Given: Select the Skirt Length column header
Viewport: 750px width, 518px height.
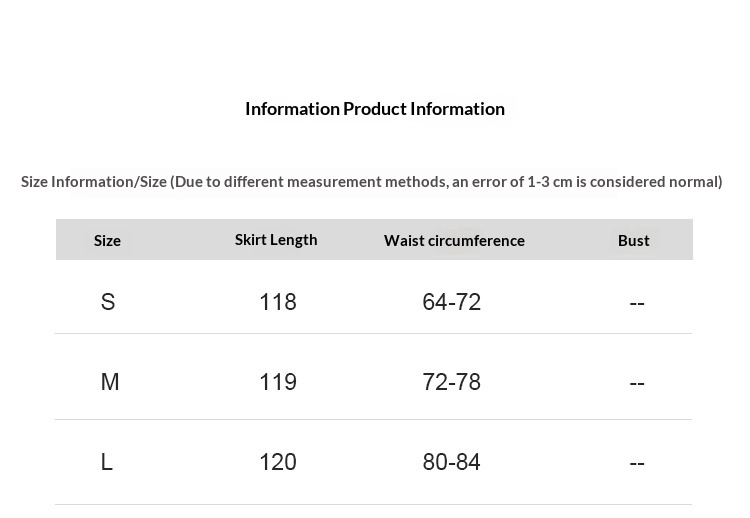Looking at the screenshot, I should pyautogui.click(x=276, y=240).
